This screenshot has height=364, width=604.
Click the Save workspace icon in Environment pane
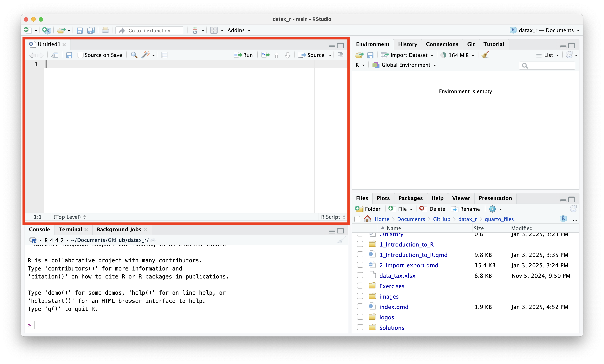tap(370, 55)
